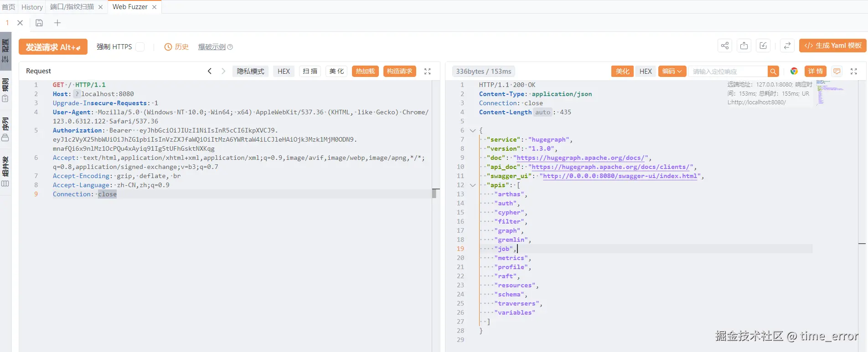Screen dimensions: 868x352
Task: Open the 规则 side panel
Action: (5, 90)
